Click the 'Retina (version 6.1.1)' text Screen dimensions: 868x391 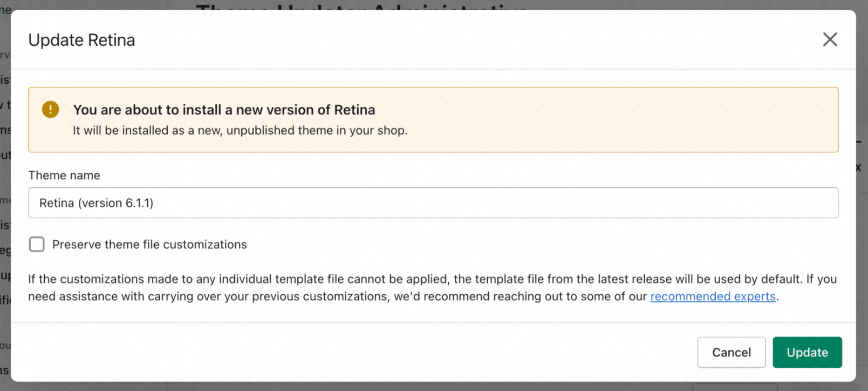coord(97,203)
